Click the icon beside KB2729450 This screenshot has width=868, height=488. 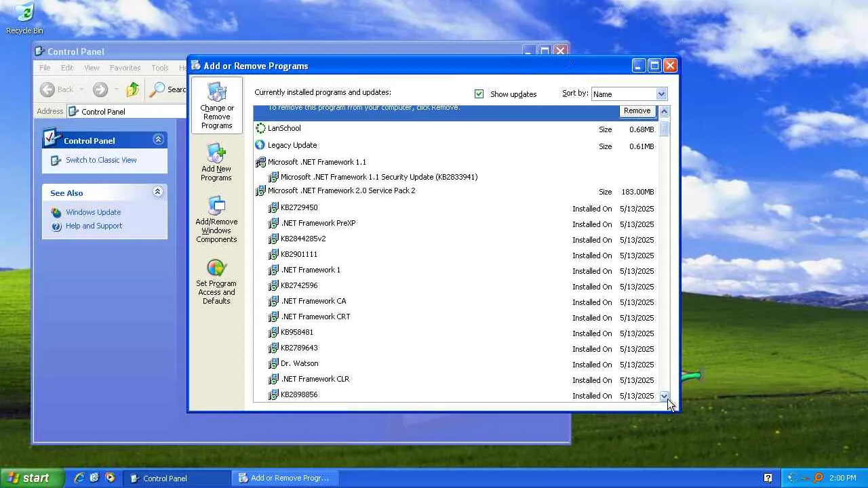tap(273, 207)
